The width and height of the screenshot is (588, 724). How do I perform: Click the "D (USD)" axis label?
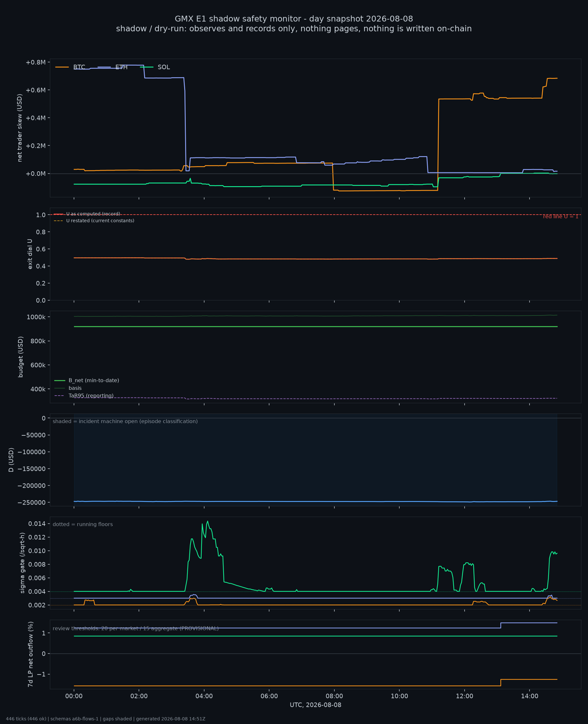click(x=11, y=460)
